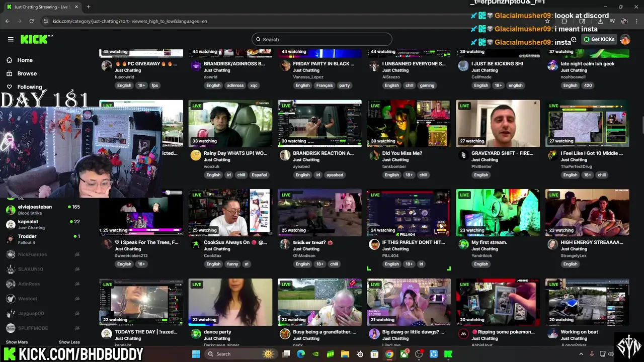Image resolution: width=644 pixels, height=362 pixels.
Task: Click the Windows taskbar search box
Action: coord(240,354)
